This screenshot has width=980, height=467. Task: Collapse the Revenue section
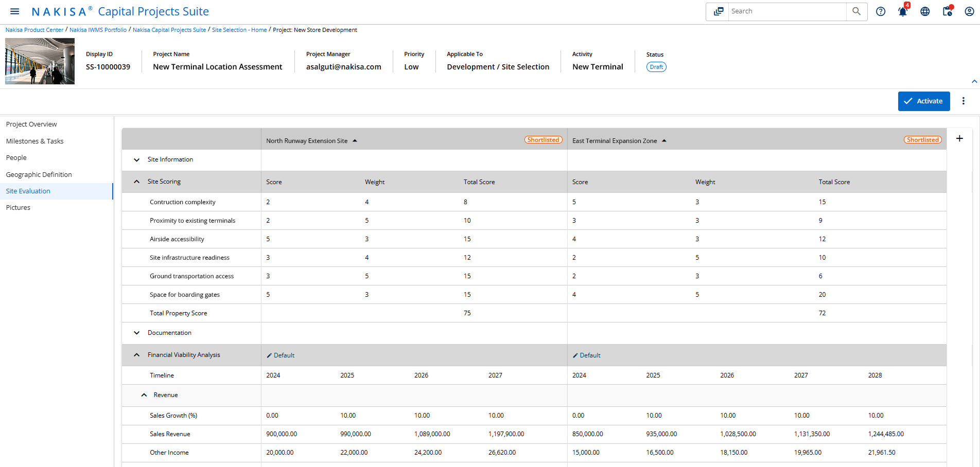point(144,395)
